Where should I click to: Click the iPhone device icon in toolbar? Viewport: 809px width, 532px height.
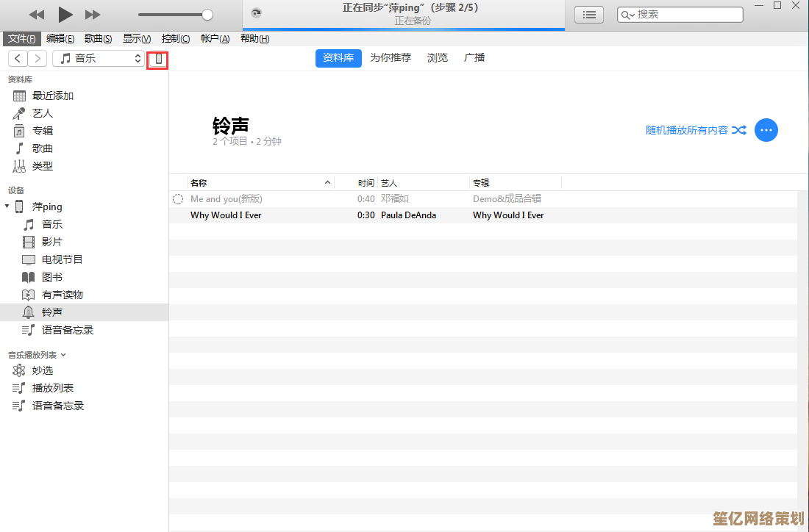(x=158, y=59)
